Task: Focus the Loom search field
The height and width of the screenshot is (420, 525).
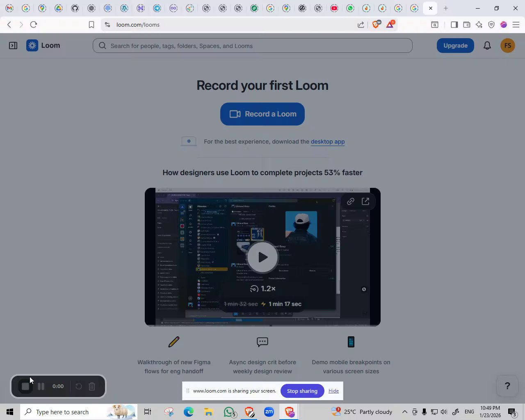Action: pyautogui.click(x=253, y=46)
